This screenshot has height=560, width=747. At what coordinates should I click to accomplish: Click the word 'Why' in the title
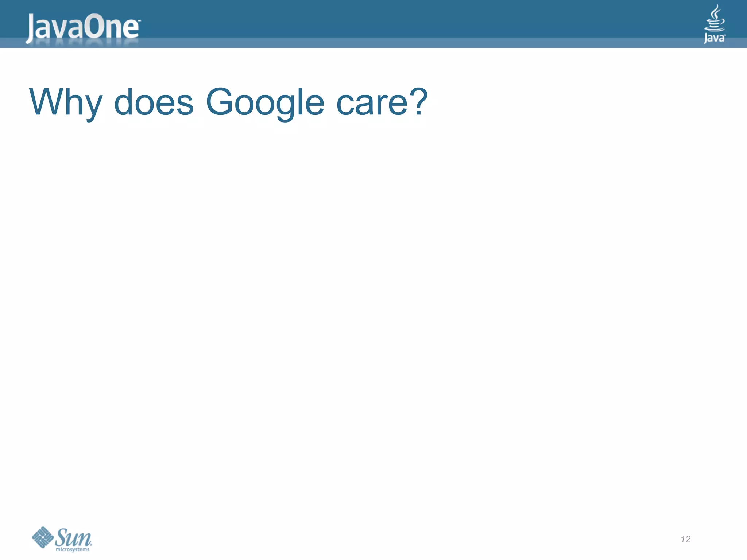pos(66,102)
